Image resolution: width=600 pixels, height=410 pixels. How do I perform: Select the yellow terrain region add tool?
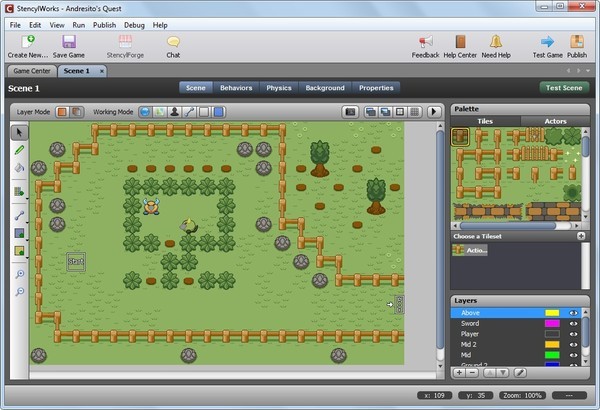click(19, 251)
